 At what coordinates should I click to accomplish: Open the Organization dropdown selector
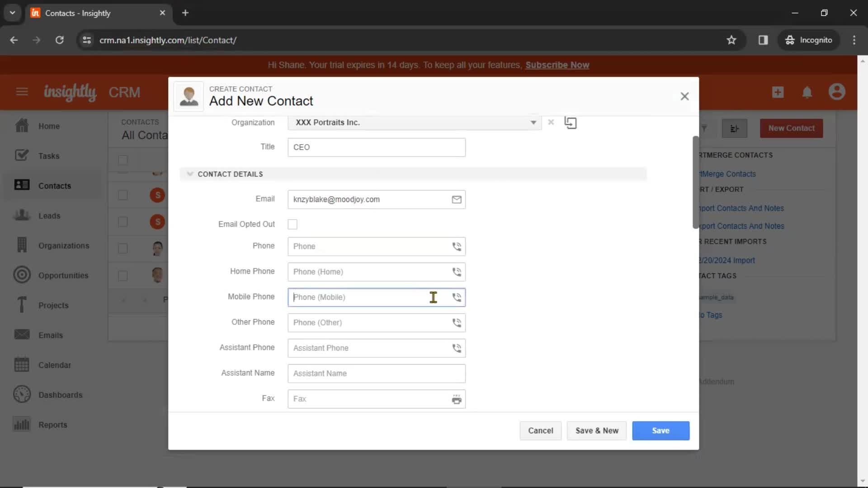[x=533, y=122]
